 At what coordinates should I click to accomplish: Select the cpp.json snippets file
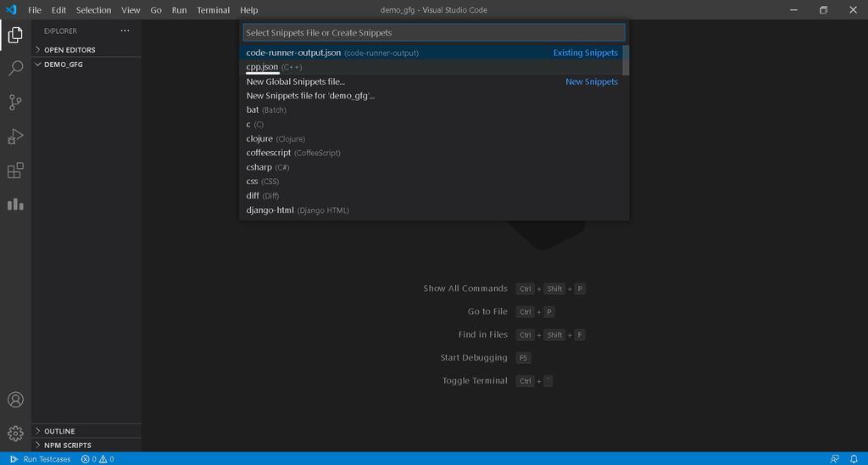[x=431, y=67]
